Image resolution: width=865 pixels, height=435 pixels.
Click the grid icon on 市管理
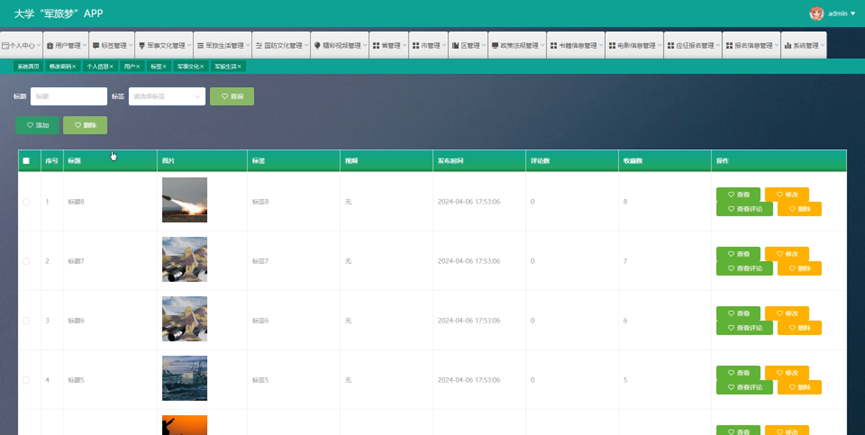tap(416, 46)
